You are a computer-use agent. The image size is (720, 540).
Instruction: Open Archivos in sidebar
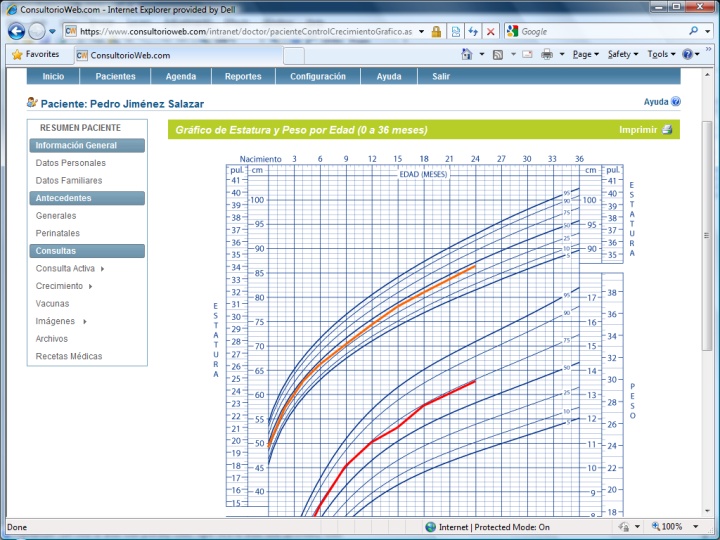pyautogui.click(x=51, y=339)
